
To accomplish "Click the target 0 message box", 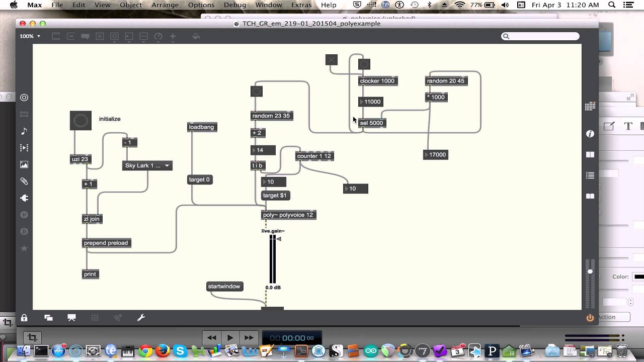I will coord(199,179).
